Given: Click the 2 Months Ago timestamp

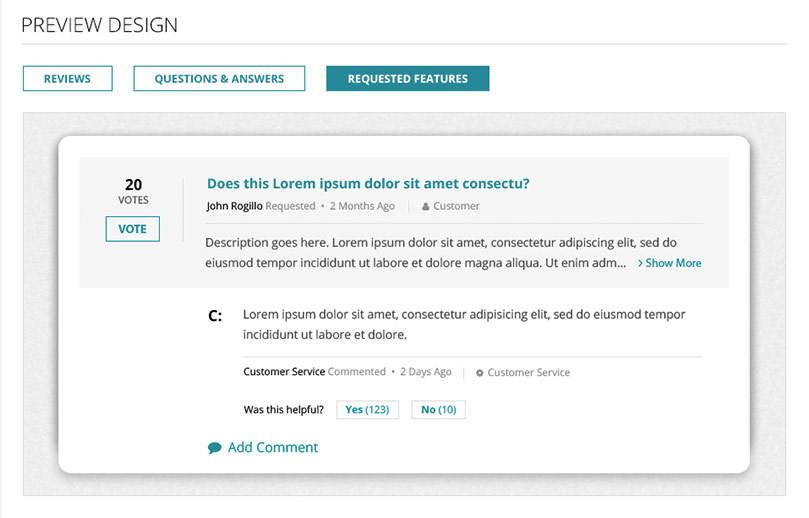Looking at the screenshot, I should pyautogui.click(x=362, y=206).
